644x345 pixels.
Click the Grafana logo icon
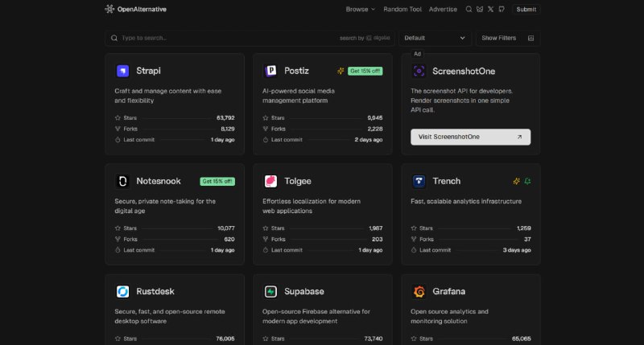pyautogui.click(x=419, y=291)
